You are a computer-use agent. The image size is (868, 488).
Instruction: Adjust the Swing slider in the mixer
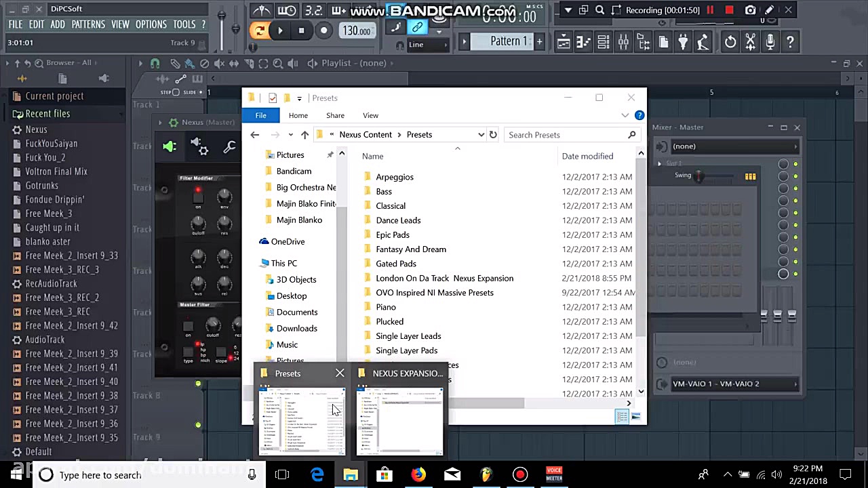(698, 175)
